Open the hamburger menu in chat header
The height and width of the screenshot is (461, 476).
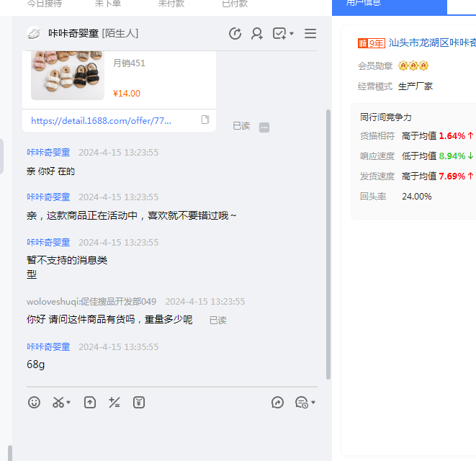click(x=310, y=34)
